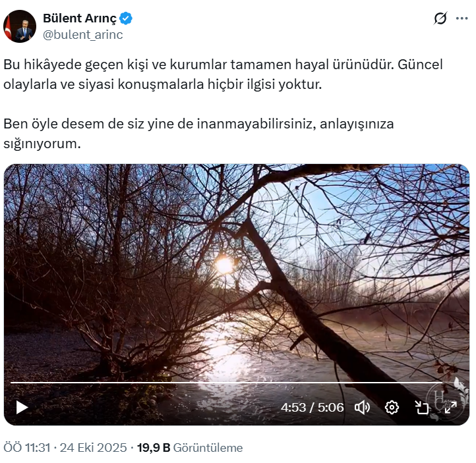Open the ÖÖ 11:31 post timestamp
Screen dimensions: 476x463
coord(27,448)
